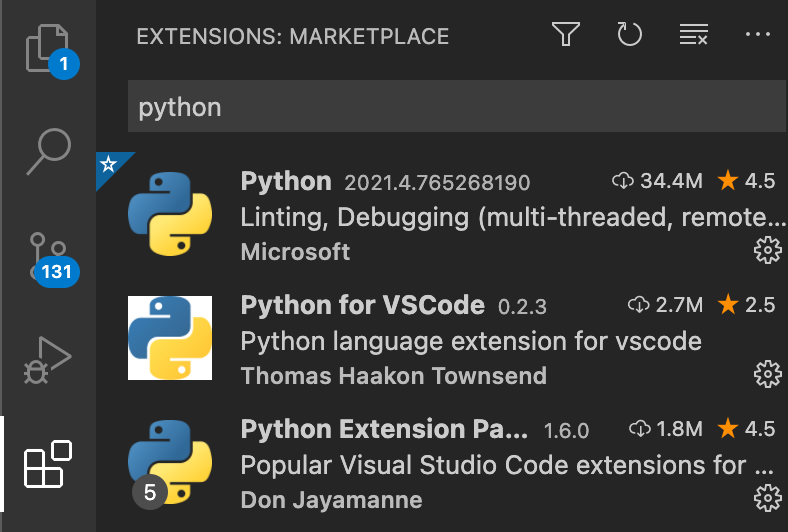Image resolution: width=788 pixels, height=532 pixels.
Task: Open manage gear for Python Extension Pack
Action: point(766,497)
